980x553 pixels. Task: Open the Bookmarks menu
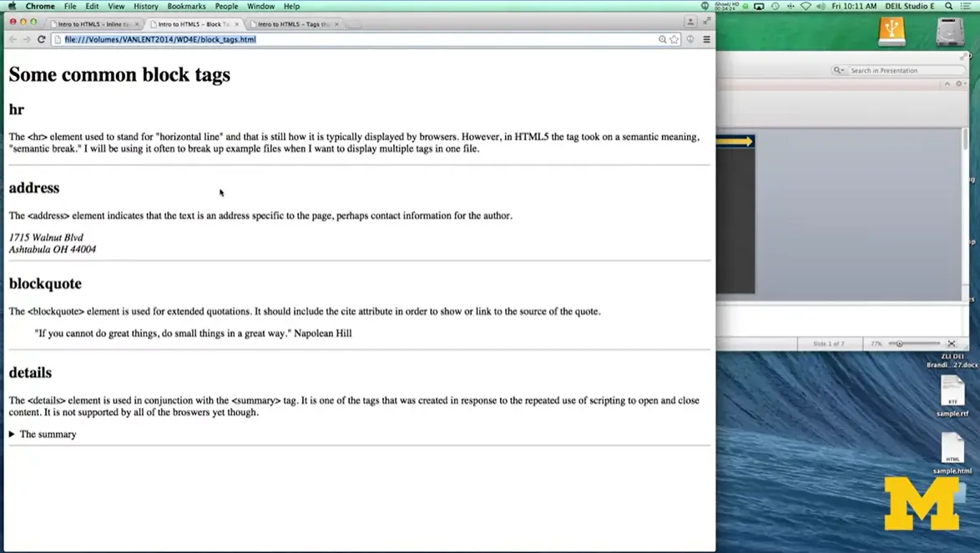[185, 6]
